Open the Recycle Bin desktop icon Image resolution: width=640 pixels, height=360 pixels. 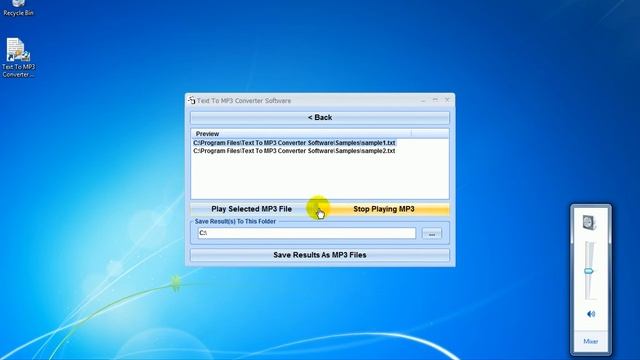tap(18, 8)
